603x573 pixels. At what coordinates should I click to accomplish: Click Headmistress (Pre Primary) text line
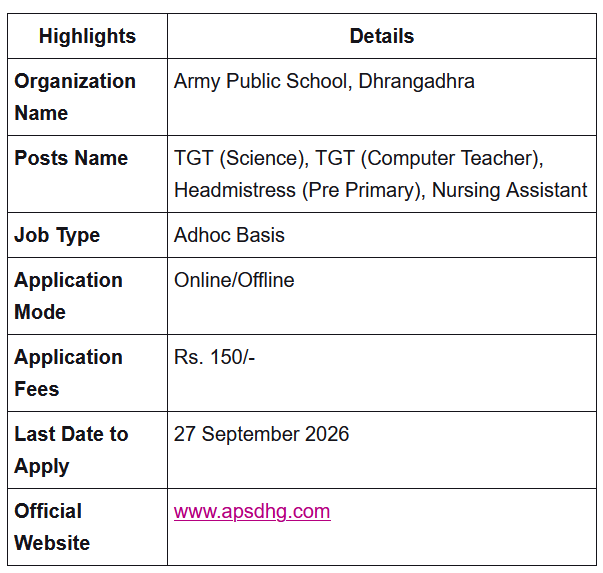pyautogui.click(x=297, y=190)
